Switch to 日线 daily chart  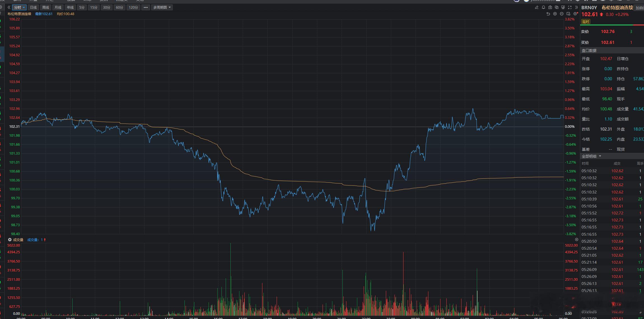click(33, 8)
